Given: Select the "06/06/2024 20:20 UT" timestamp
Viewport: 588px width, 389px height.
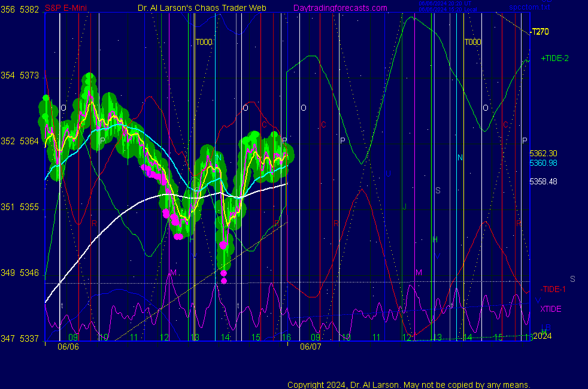Looking at the screenshot, I should click(x=445, y=4).
